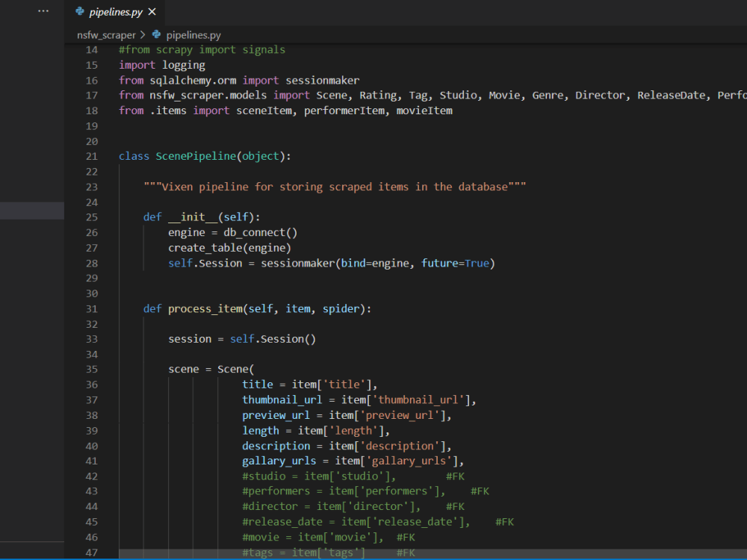Click 'preview_url' argument name on line 38
Viewport: 747px width, 560px height.
(276, 415)
